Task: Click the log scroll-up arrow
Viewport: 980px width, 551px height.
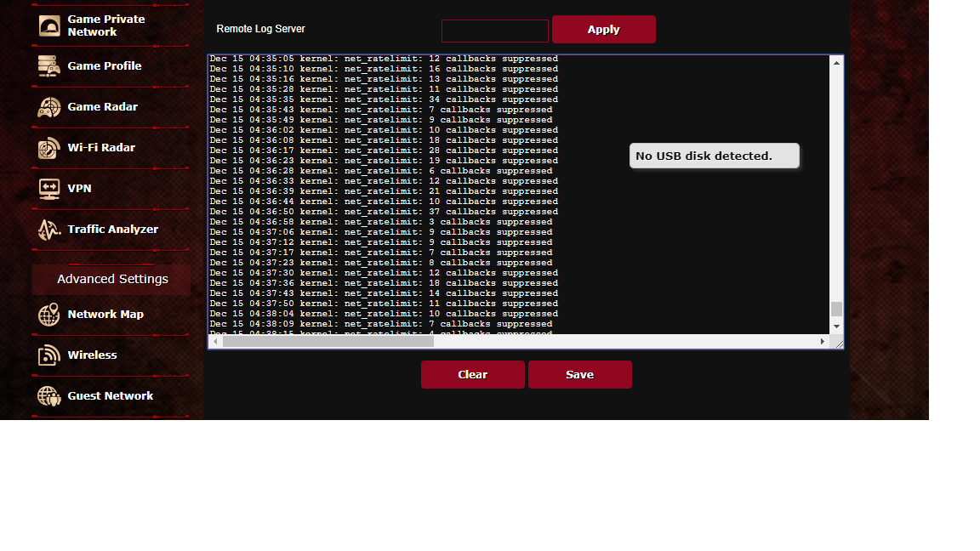Action: point(836,63)
